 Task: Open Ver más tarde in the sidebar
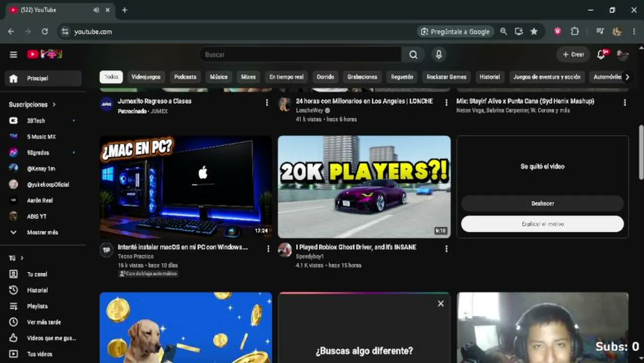pos(43,322)
